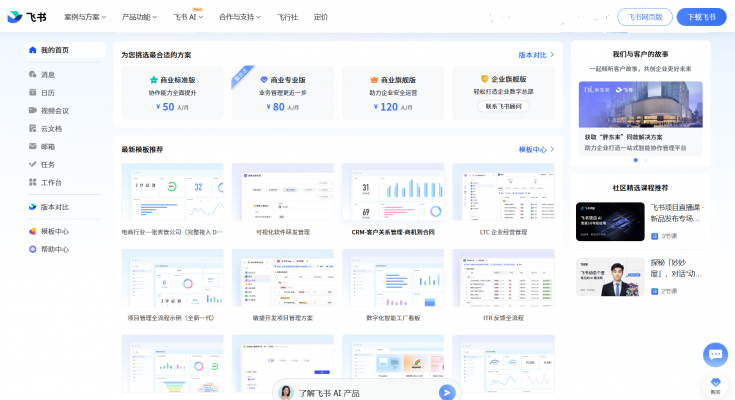Open the LTC 企业经营管理 template thumbnail
The width and height of the screenshot is (735, 400).
(x=503, y=192)
